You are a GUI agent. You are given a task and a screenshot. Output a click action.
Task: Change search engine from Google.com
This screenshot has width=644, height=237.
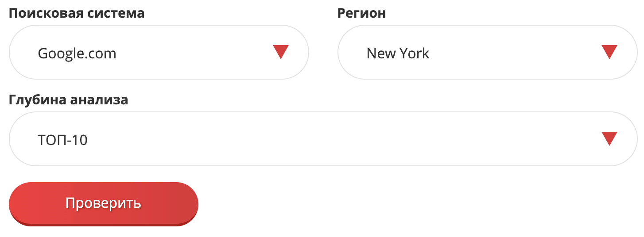[159, 52]
